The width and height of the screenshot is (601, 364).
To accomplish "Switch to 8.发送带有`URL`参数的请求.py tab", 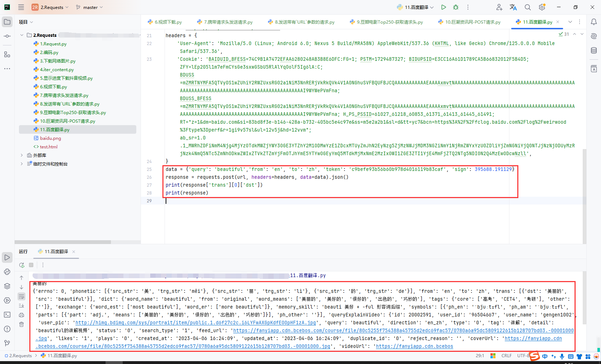I will (x=301, y=22).
